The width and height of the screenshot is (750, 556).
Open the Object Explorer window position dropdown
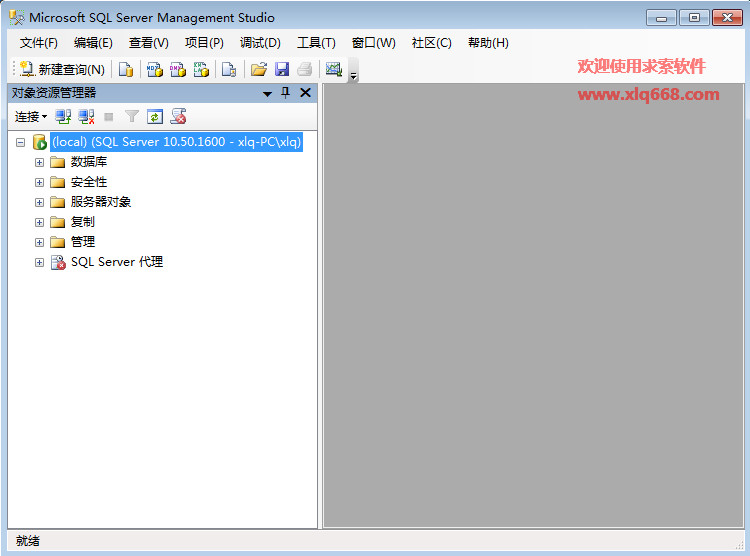point(267,94)
